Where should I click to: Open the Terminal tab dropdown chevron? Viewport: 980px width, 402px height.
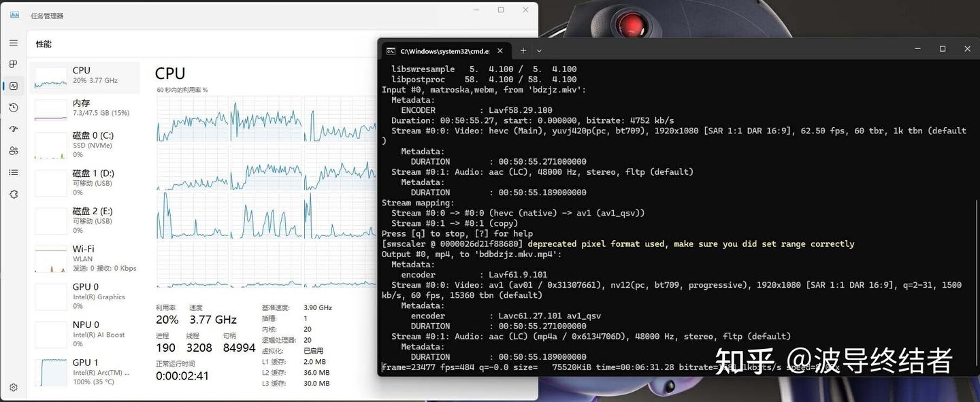(539, 50)
